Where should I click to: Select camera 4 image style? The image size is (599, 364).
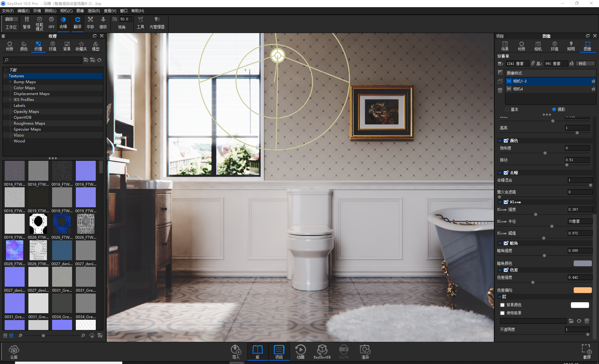point(518,89)
